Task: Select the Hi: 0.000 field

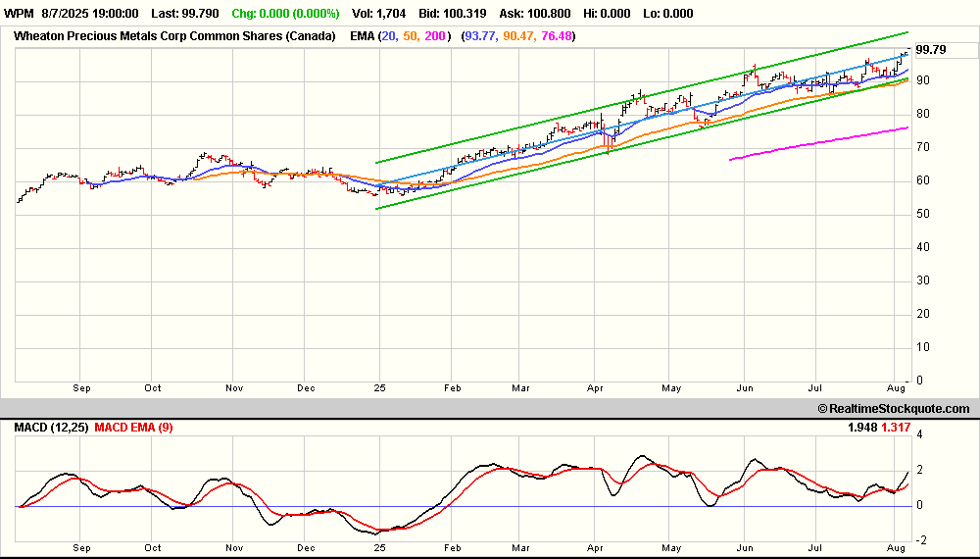Action: click(x=607, y=13)
